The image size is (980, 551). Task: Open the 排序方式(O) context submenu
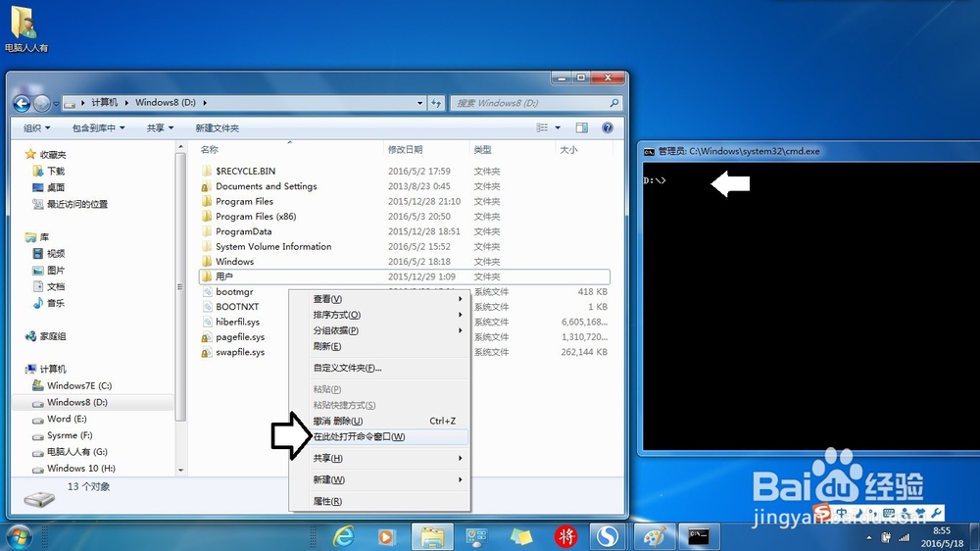pos(378,315)
